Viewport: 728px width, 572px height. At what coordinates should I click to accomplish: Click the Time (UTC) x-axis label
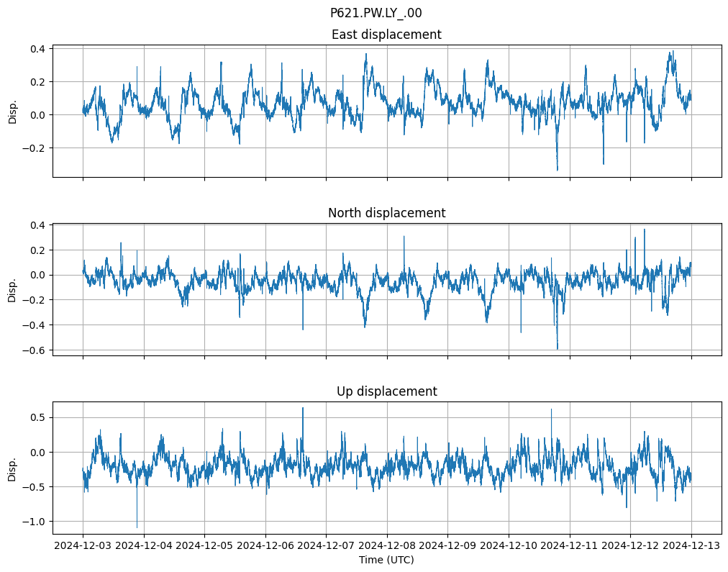(386, 560)
